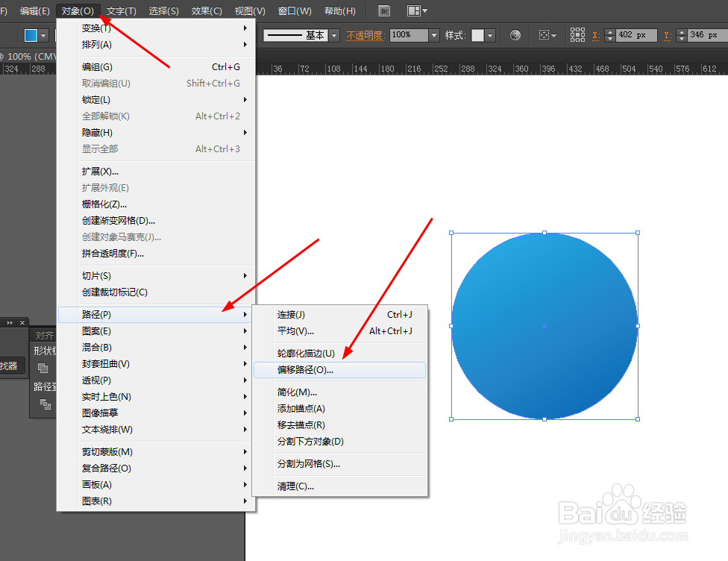Open the 不透明度 opacity panel link

[x=365, y=35]
